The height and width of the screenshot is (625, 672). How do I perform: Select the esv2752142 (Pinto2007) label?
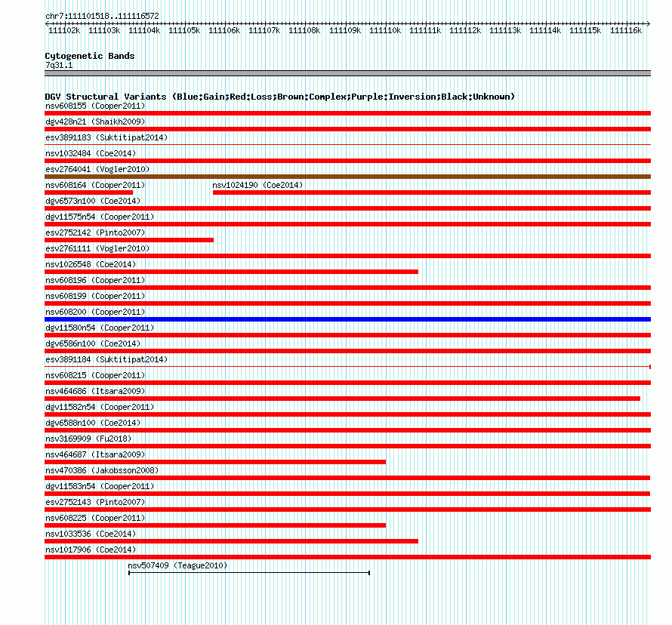(x=95, y=232)
